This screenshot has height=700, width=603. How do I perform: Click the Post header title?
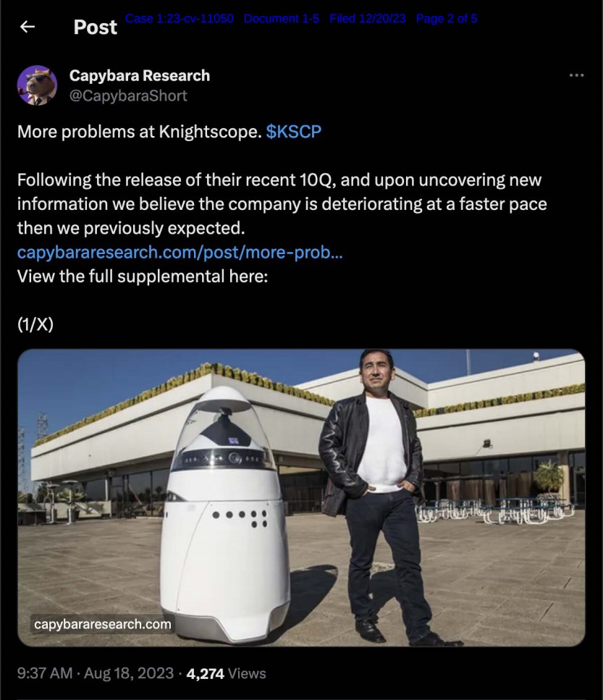point(95,28)
